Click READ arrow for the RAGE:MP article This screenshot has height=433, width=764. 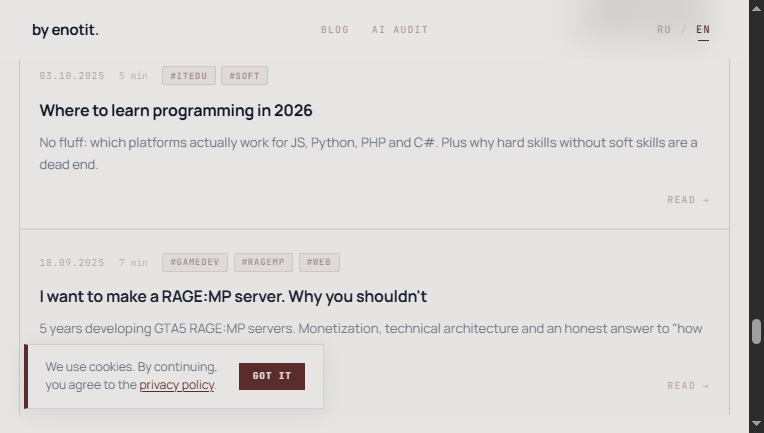[x=688, y=386]
